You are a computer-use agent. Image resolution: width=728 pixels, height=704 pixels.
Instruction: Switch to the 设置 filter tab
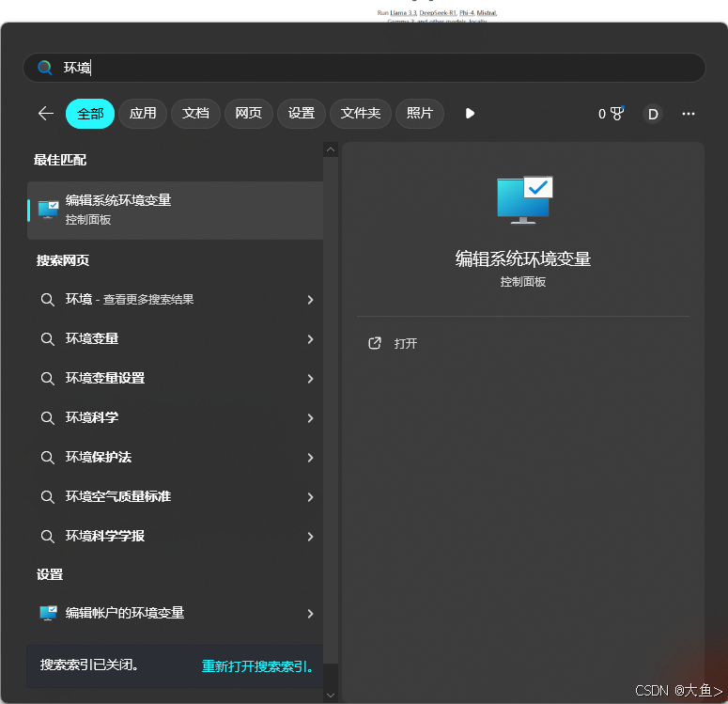302,114
